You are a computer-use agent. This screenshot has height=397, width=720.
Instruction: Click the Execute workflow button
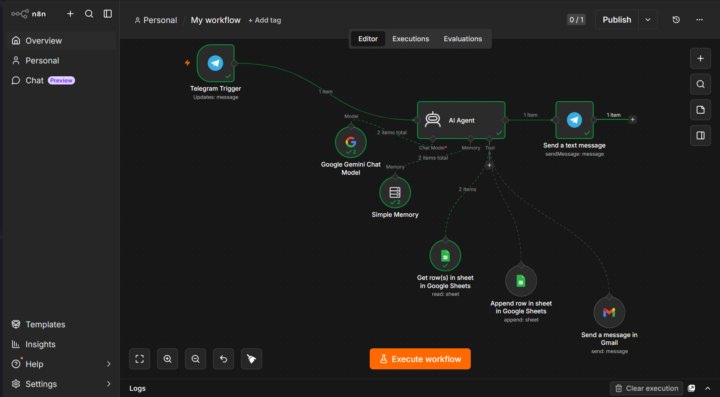point(420,359)
